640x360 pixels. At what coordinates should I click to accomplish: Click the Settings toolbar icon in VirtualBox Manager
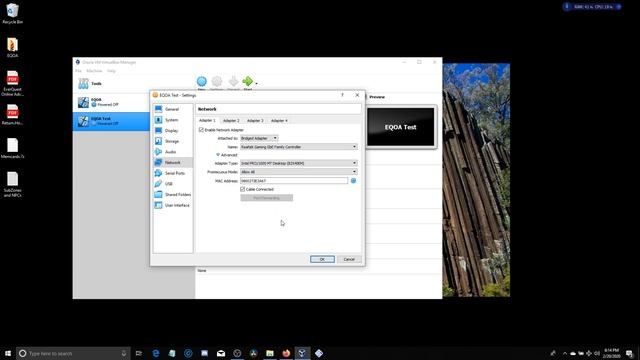[217, 83]
